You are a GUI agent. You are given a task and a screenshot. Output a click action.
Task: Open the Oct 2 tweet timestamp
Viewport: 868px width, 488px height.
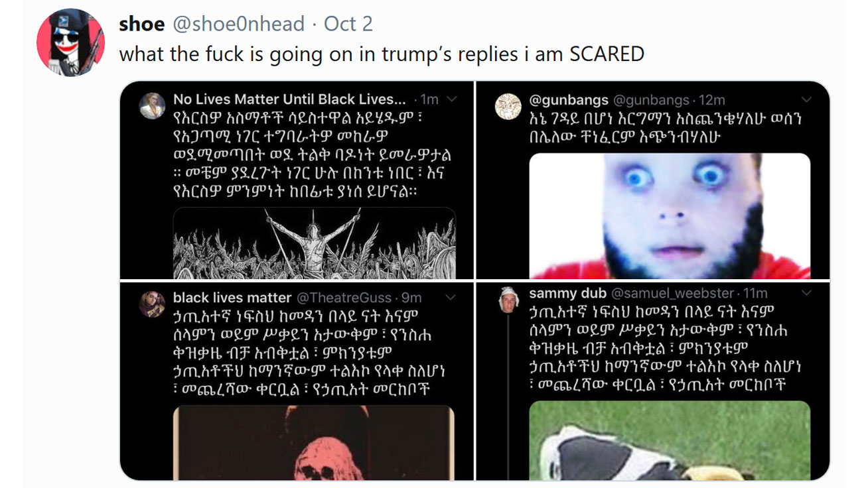point(348,25)
